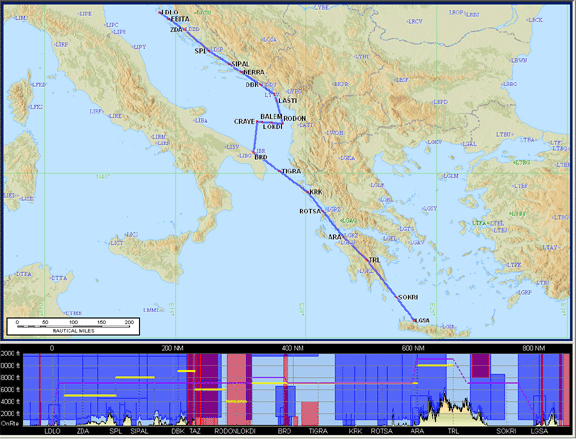Select the 400 NM distance marker in profile
Image resolution: width=576 pixels, height=439 pixels.
(293, 348)
